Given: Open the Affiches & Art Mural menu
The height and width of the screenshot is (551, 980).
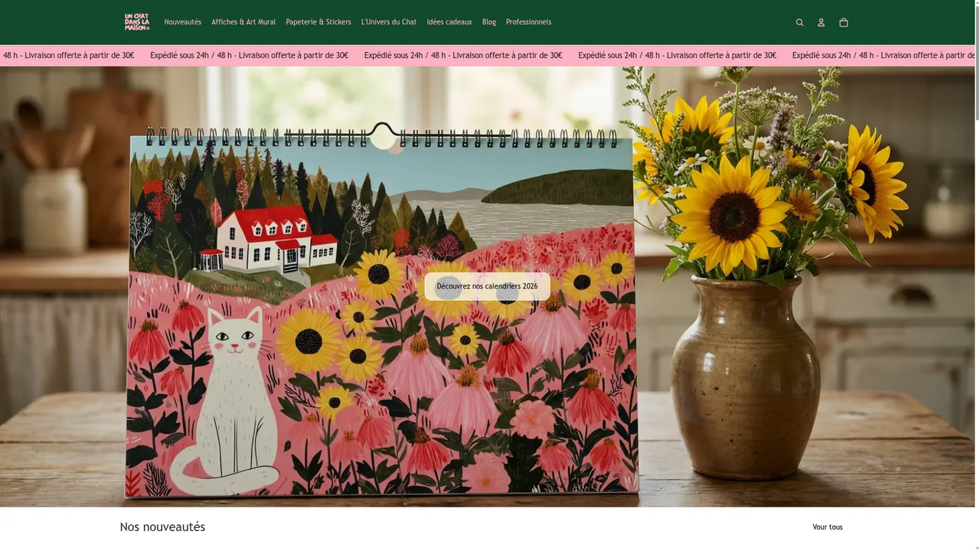Looking at the screenshot, I should click(x=243, y=22).
